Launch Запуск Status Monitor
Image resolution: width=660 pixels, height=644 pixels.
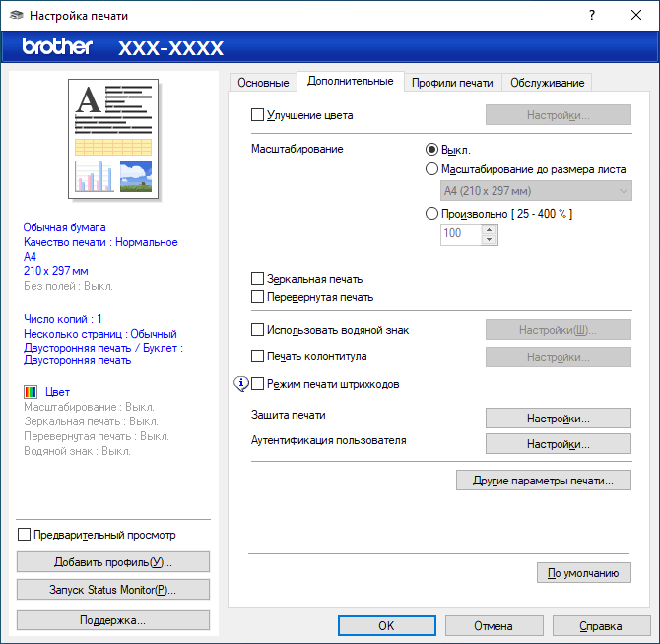pyautogui.click(x=113, y=589)
